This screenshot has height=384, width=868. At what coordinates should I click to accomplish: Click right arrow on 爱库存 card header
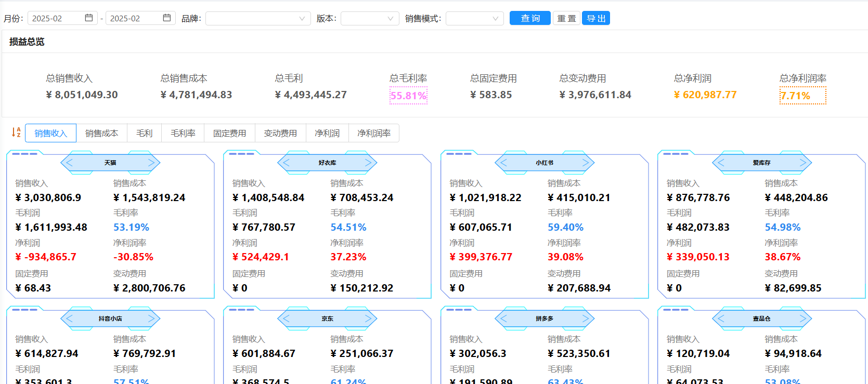pyautogui.click(x=802, y=163)
